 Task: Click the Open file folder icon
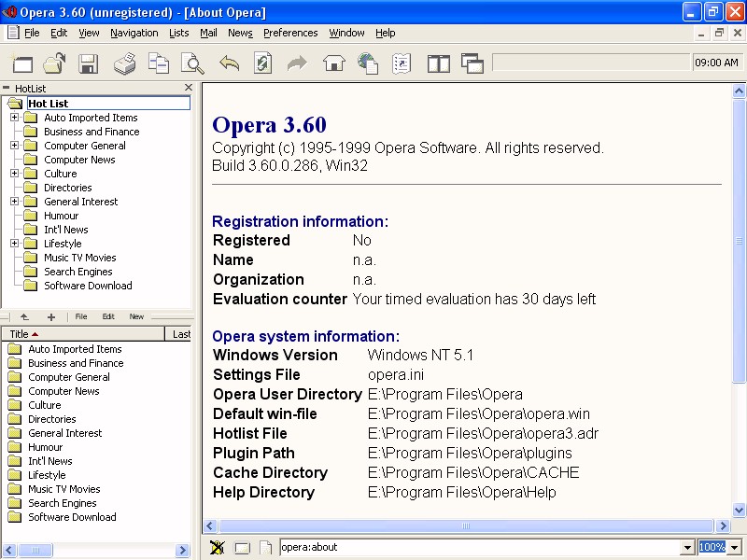(54, 63)
